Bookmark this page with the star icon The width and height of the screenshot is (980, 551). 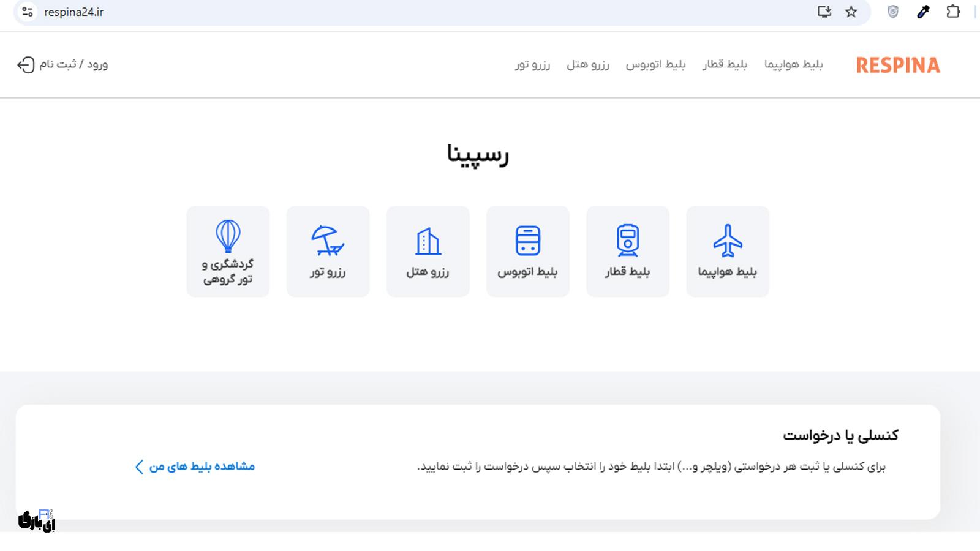coord(851,12)
